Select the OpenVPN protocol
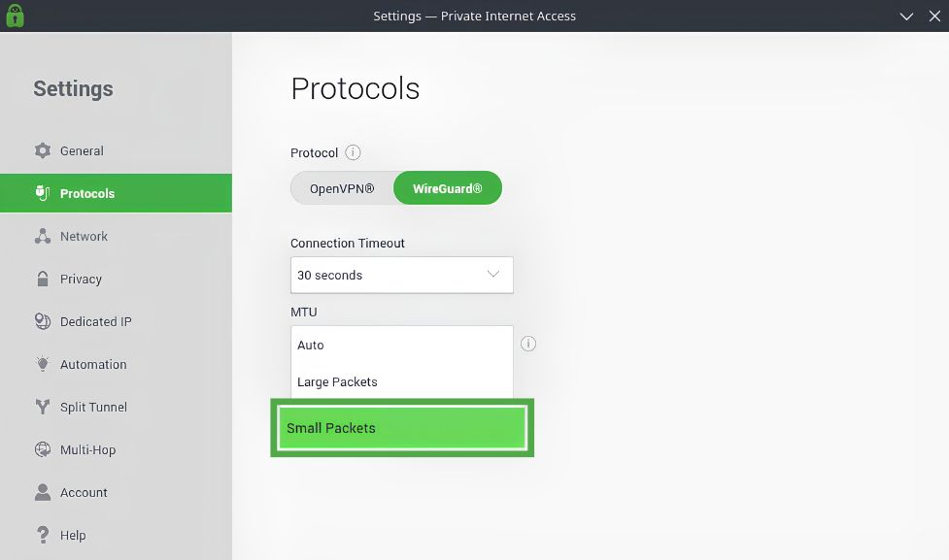Screen dimensions: 949x560 342,188
